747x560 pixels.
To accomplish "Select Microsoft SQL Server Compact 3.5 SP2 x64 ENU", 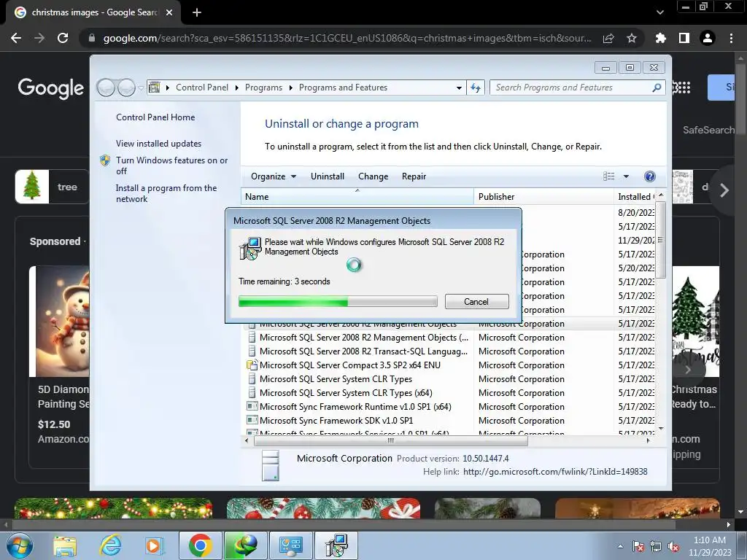I will (x=349, y=365).
